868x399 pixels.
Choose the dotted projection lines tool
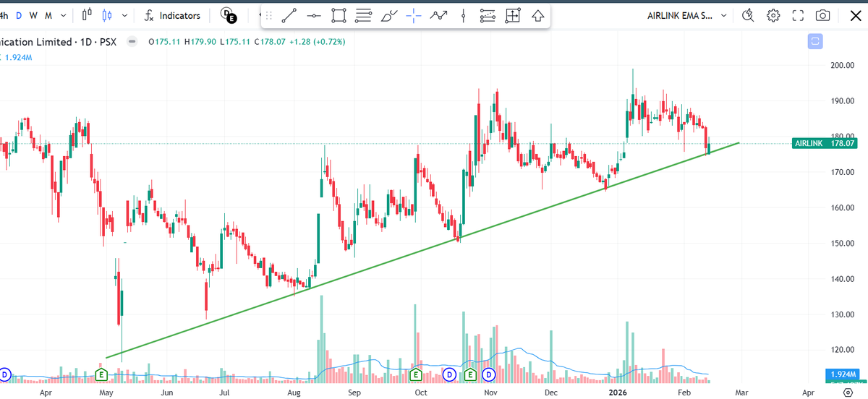[x=488, y=15]
